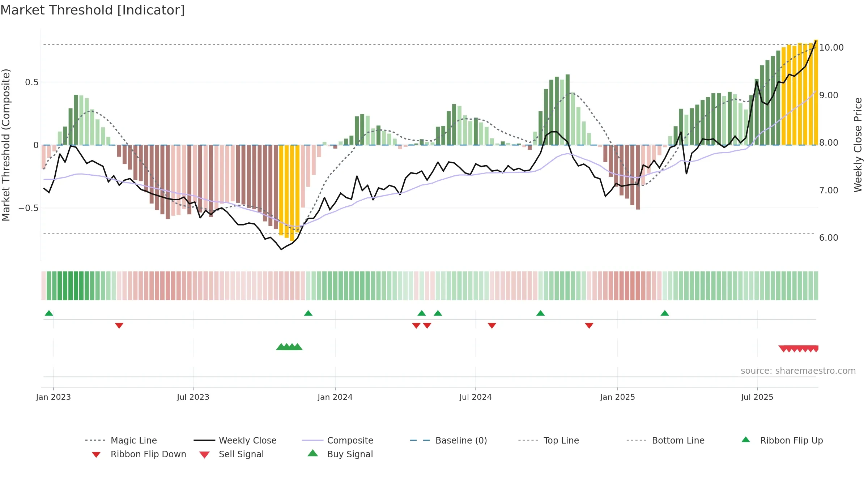Click the 6.00 price axis label
Viewport: 868px width, 488px height.
click(x=829, y=238)
